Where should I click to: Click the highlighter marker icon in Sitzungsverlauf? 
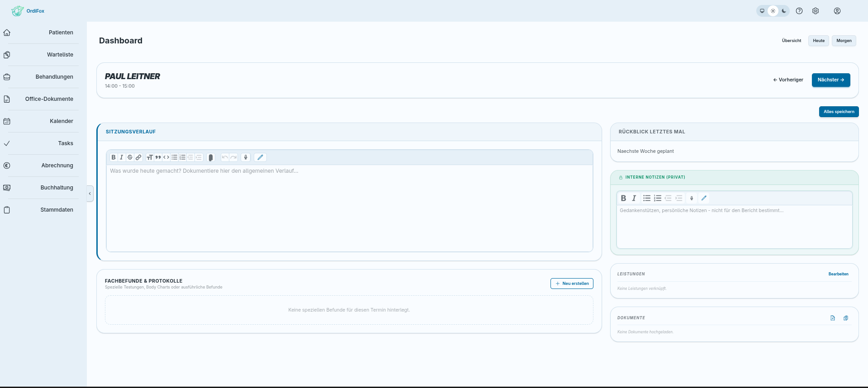[x=210, y=157]
